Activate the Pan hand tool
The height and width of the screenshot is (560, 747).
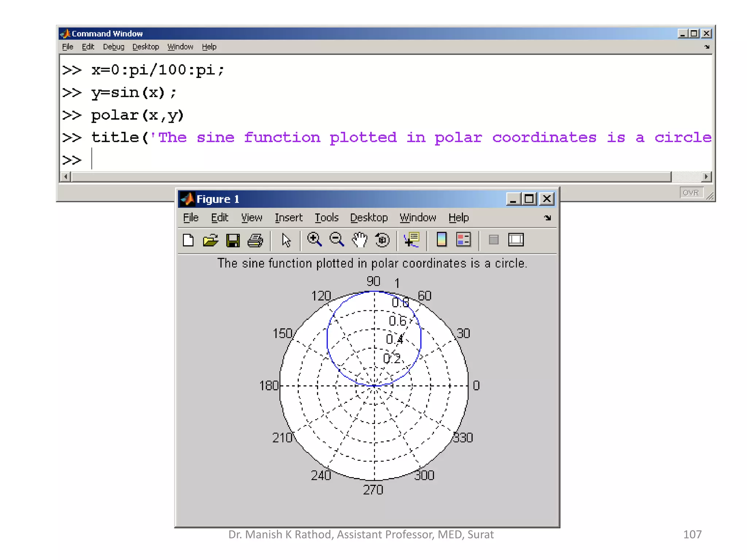coord(360,240)
